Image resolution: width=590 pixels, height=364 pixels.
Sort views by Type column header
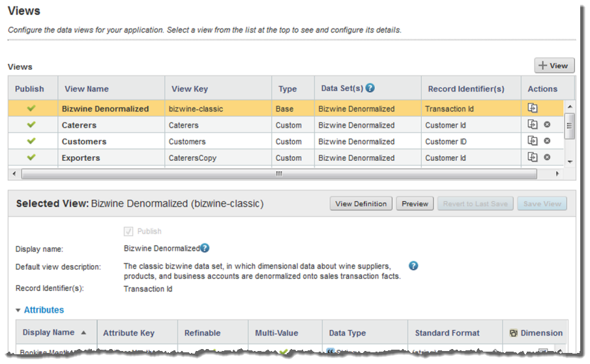pos(288,89)
